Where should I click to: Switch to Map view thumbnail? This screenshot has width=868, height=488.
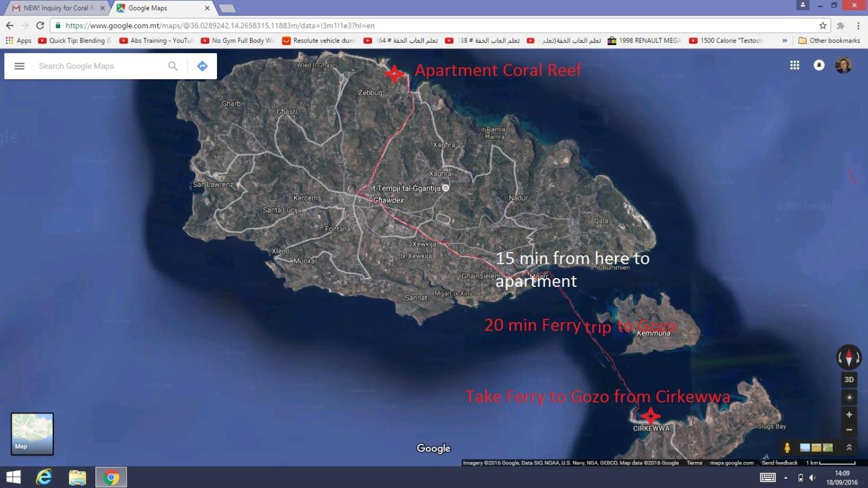(x=32, y=434)
